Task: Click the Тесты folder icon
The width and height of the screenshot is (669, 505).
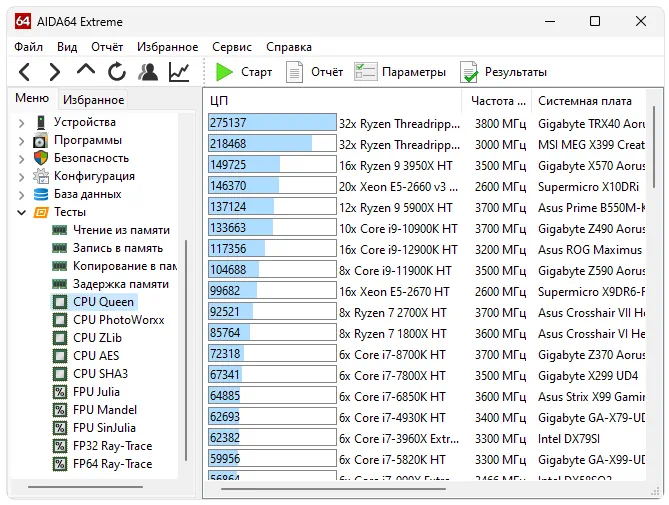Action: [41, 212]
